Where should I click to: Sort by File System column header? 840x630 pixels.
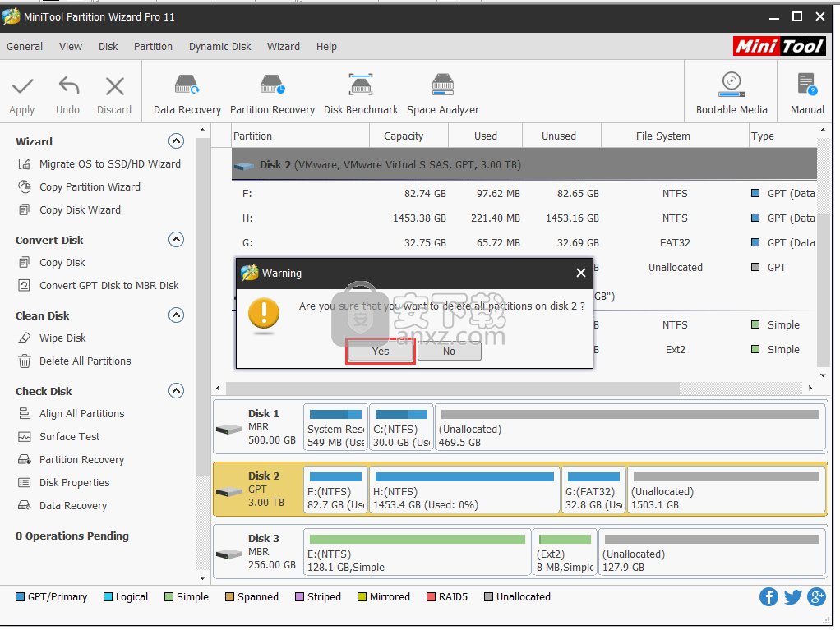click(x=675, y=136)
